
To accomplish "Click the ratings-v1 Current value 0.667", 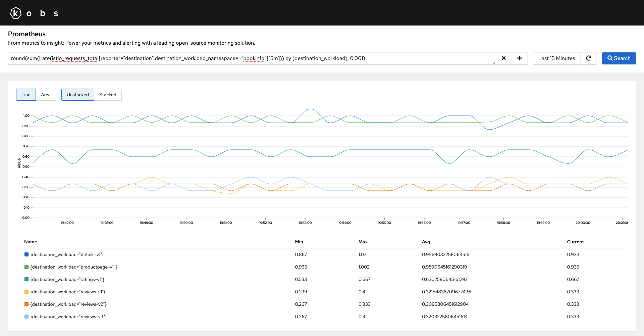I will point(573,279).
